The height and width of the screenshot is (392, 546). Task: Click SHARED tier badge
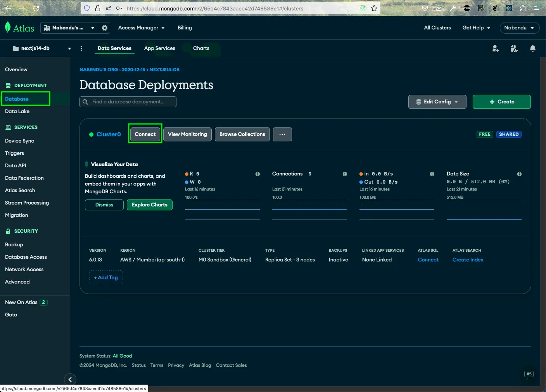coord(509,134)
